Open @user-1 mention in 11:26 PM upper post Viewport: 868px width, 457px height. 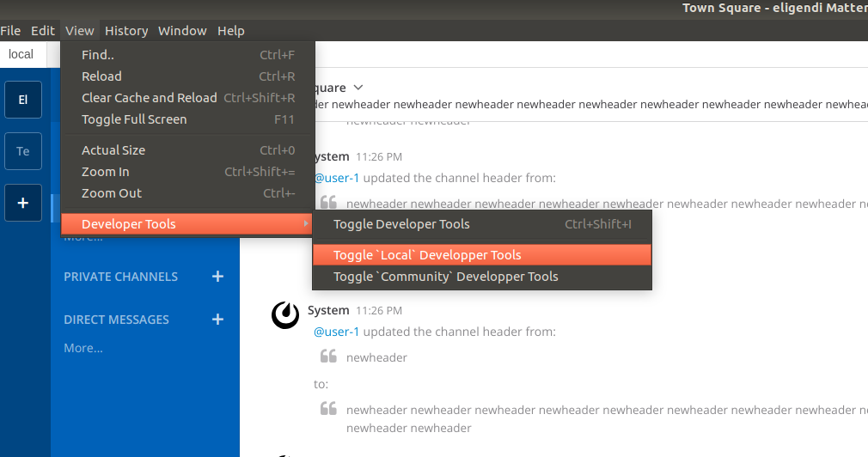pyautogui.click(x=337, y=178)
